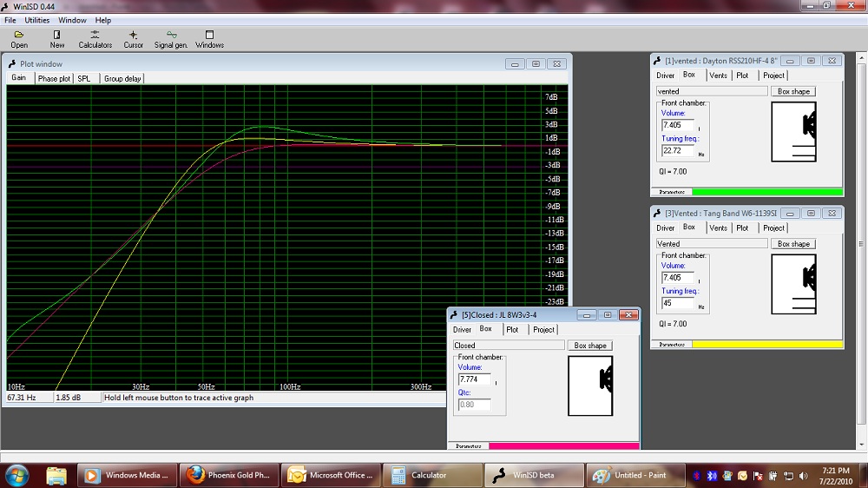Viewport: 868px width, 488px height.
Task: Launch the Signal gen. tool
Action: coord(170,39)
